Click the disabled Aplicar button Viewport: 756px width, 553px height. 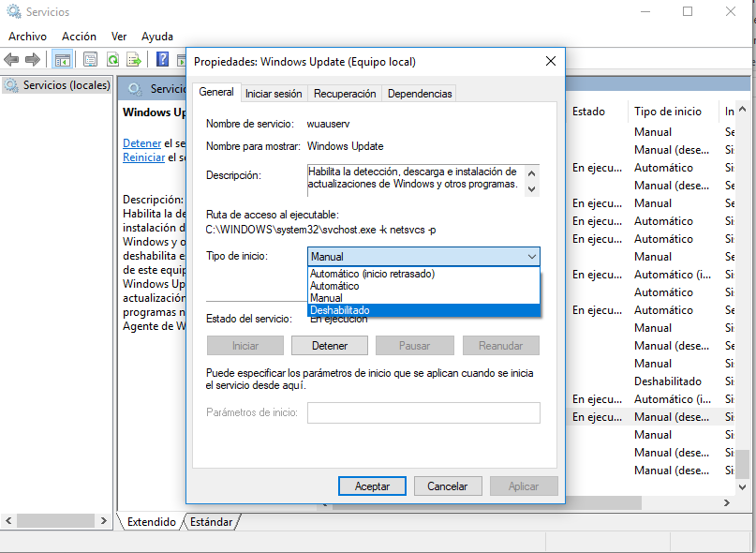tap(524, 486)
